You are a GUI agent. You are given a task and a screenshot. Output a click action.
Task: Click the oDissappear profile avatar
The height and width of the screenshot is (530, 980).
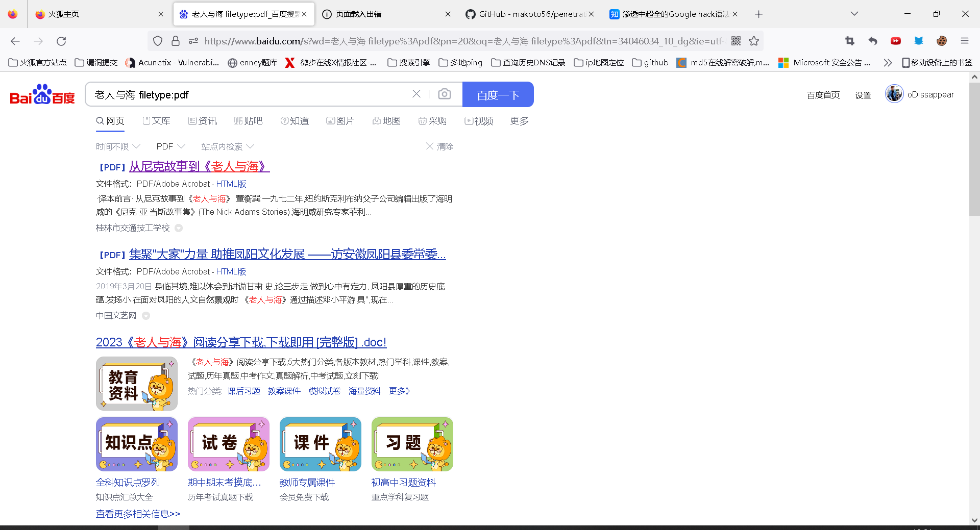click(894, 94)
